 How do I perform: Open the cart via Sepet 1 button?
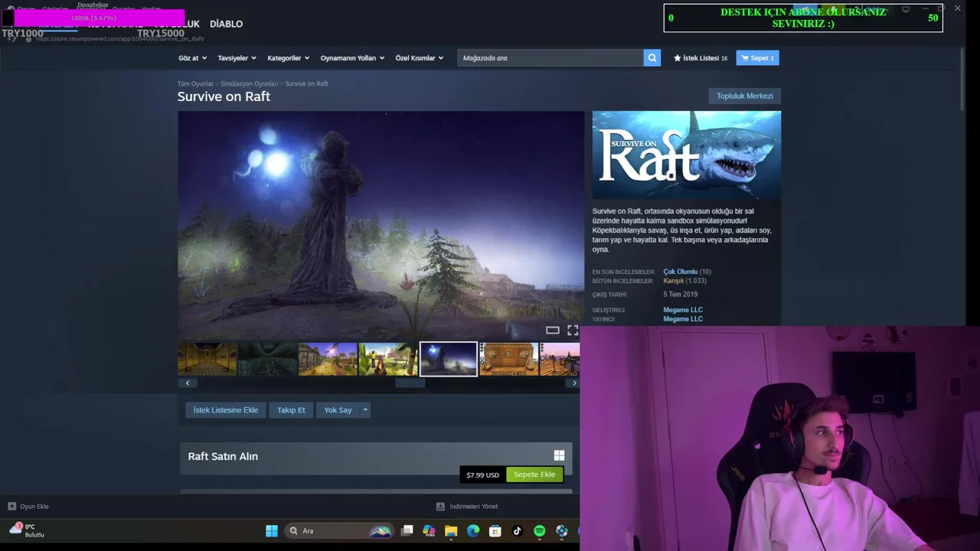pos(758,58)
